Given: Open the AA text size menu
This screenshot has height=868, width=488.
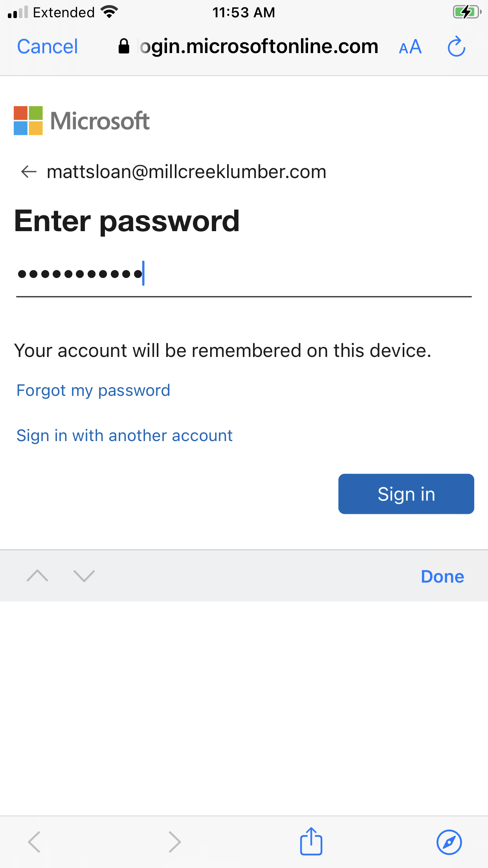Looking at the screenshot, I should point(410,47).
